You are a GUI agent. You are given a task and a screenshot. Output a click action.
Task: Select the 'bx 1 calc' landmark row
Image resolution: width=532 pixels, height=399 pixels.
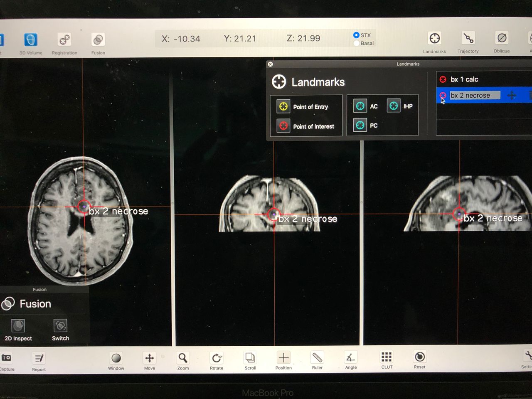pyautogui.click(x=484, y=79)
